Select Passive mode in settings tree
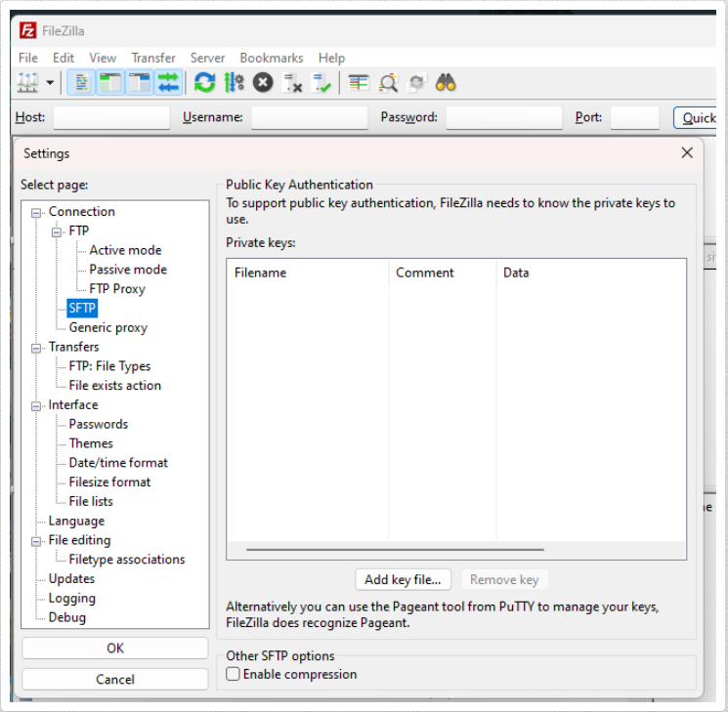The image size is (728, 712). (x=128, y=270)
